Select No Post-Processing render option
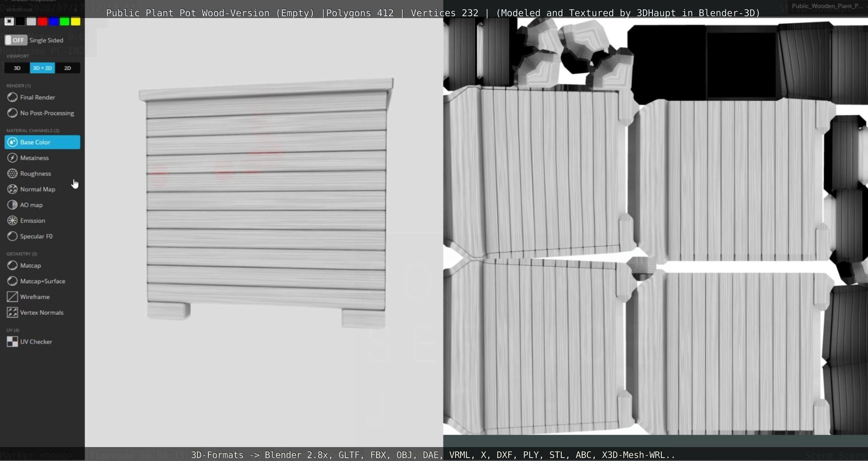This screenshot has height=461, width=868. click(x=47, y=113)
